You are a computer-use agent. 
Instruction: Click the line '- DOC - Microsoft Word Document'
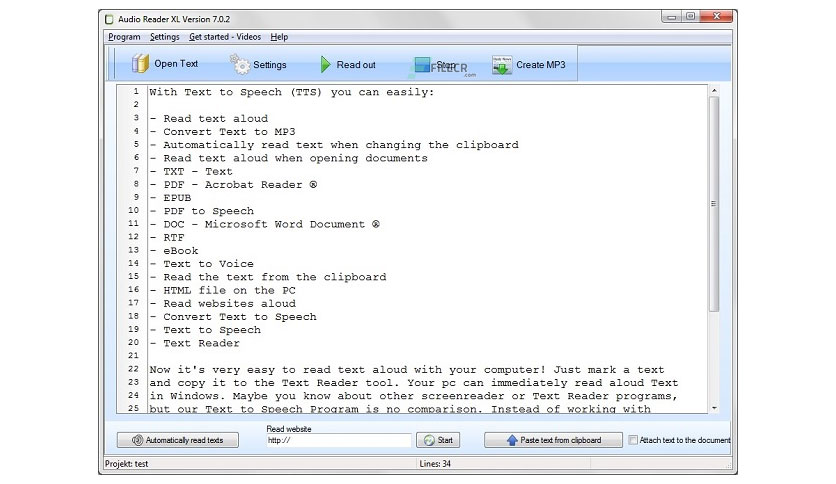click(264, 224)
